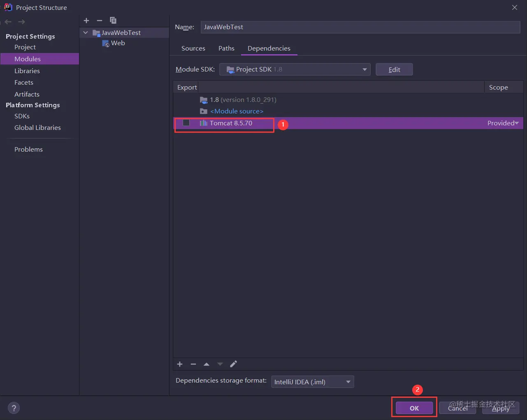Screen dimensions: 527x420
Task: Click the Cancel button
Action: (x=458, y=408)
